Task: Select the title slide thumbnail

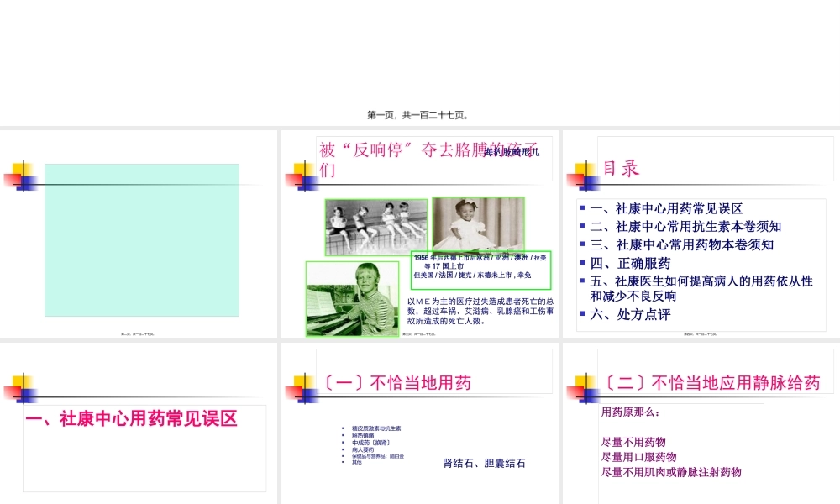Action: click(x=420, y=63)
